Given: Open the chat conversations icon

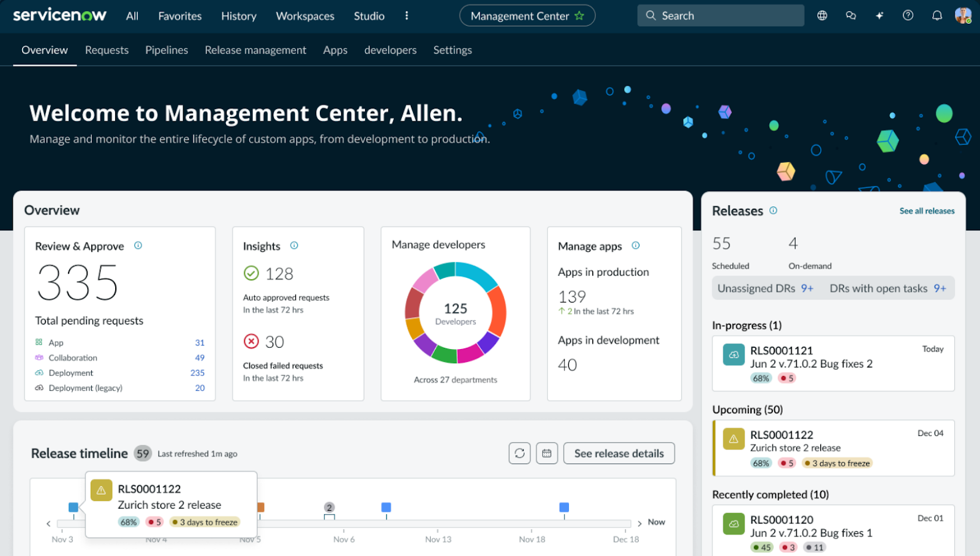Looking at the screenshot, I should pos(851,16).
